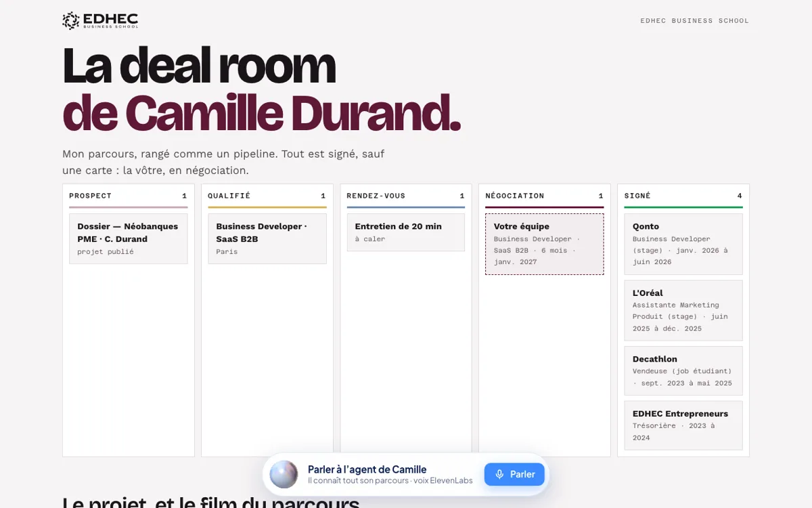Open the Entretien de 20 min card
This screenshot has width=812, height=508.
tap(406, 232)
